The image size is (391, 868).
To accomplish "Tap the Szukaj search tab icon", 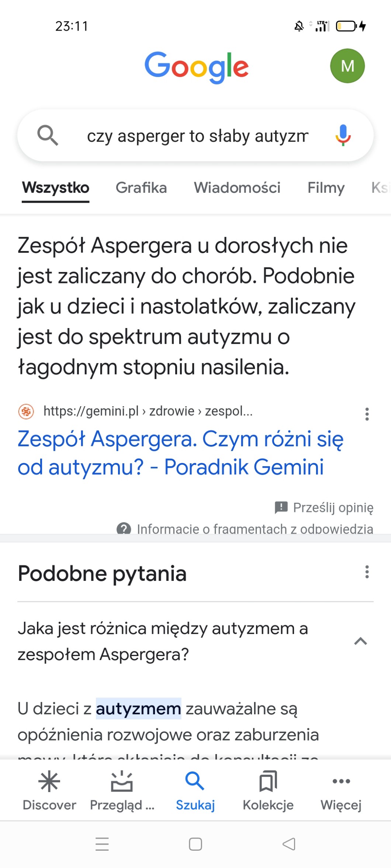I will 195,782.
